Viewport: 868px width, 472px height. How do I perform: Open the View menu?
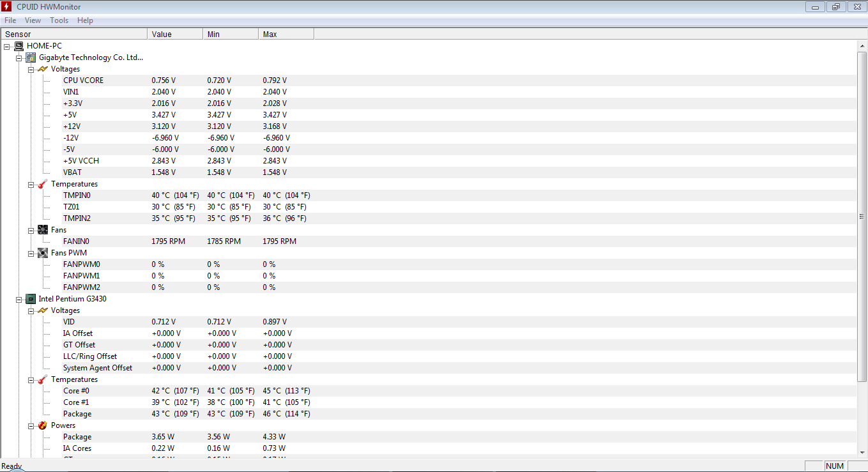(33, 20)
